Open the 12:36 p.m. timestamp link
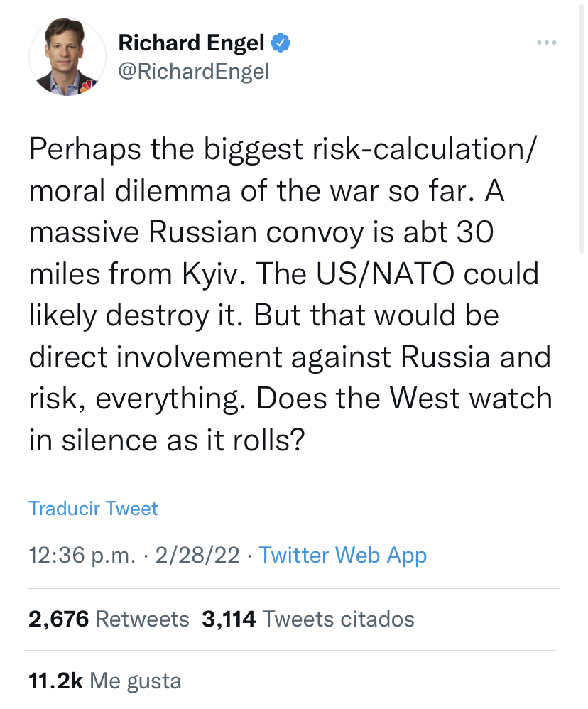This screenshot has height=709, width=588. (81, 555)
